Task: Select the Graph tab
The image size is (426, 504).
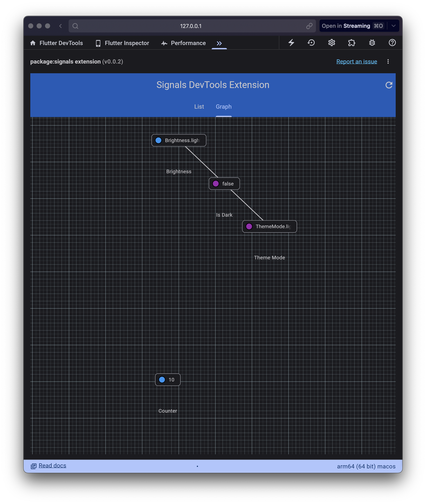Action: coord(223,107)
